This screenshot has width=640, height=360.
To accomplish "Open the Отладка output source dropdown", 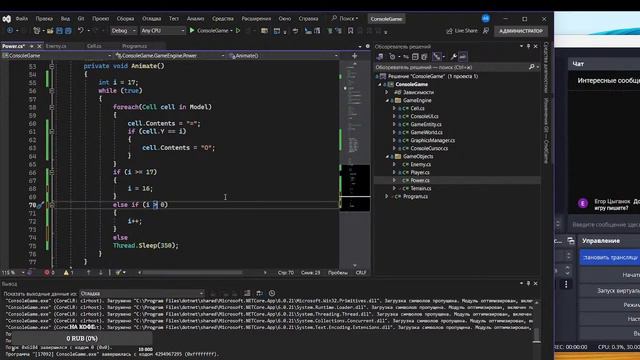I will [x=142, y=293].
